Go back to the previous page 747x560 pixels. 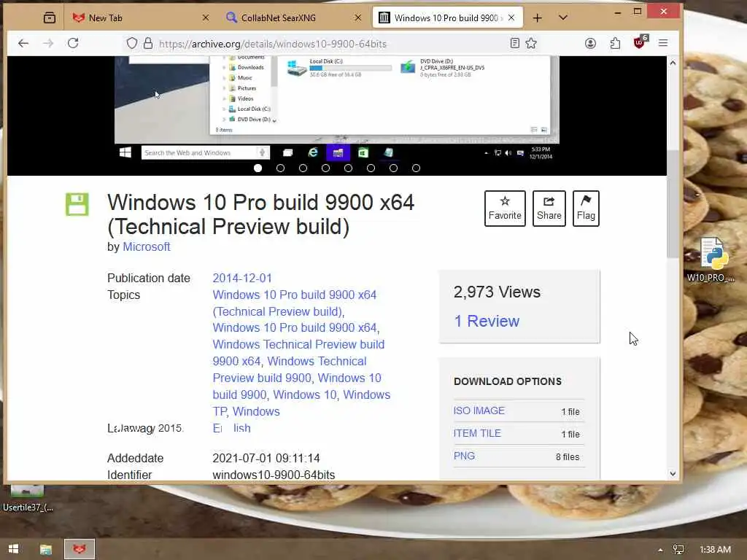(x=23, y=43)
